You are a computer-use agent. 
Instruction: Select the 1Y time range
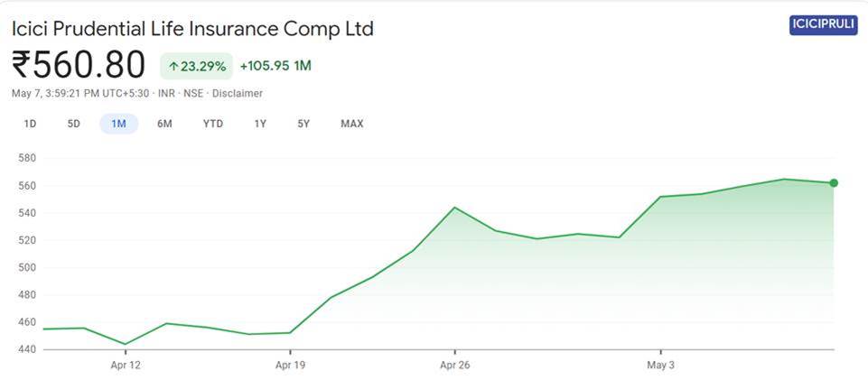pyautogui.click(x=260, y=124)
